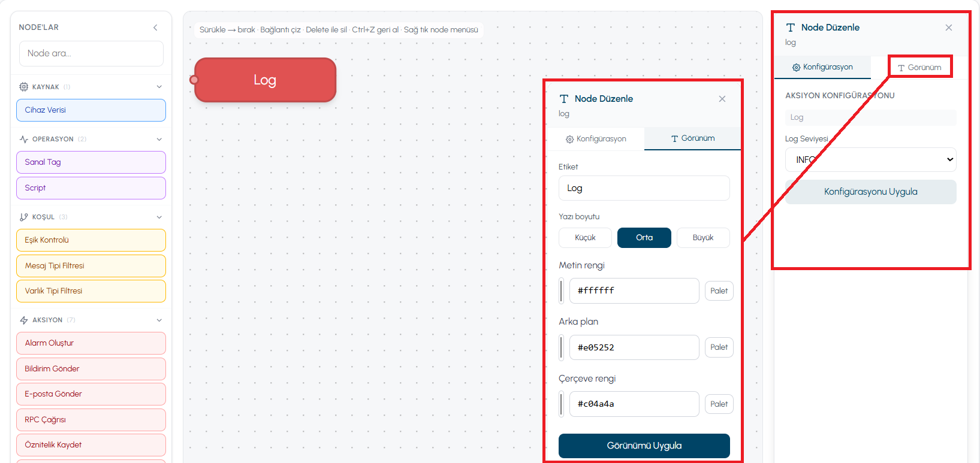Select the Varlık Tipi Filtresi node item
The image size is (980, 463).
pos(91,291)
